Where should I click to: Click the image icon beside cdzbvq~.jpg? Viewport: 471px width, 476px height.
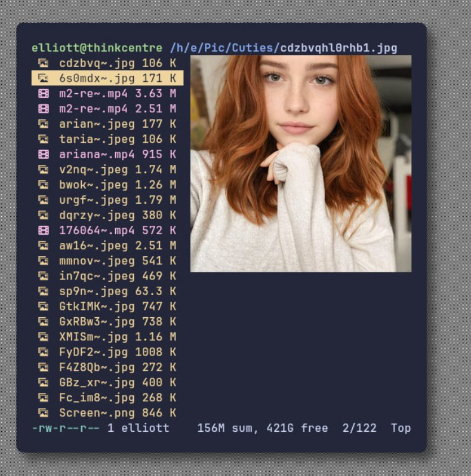click(44, 63)
